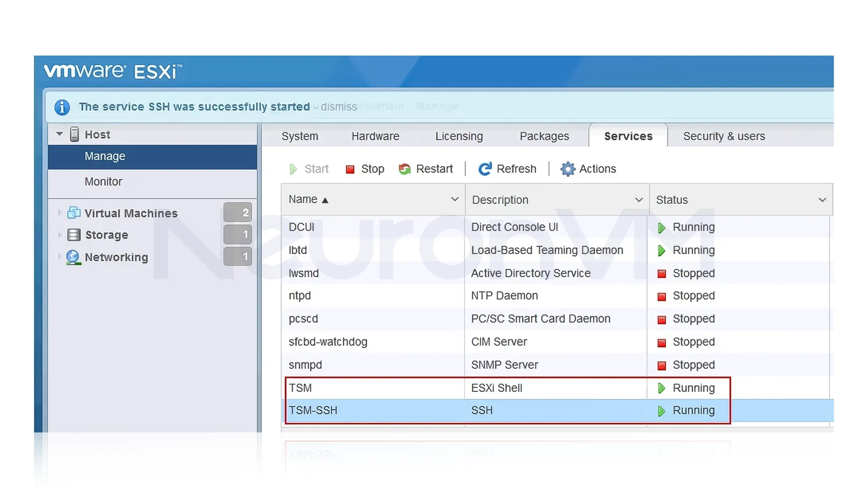868x488 pixels.
Task: Click Stopped status icon for sfcbd-watchdog
Action: click(662, 343)
